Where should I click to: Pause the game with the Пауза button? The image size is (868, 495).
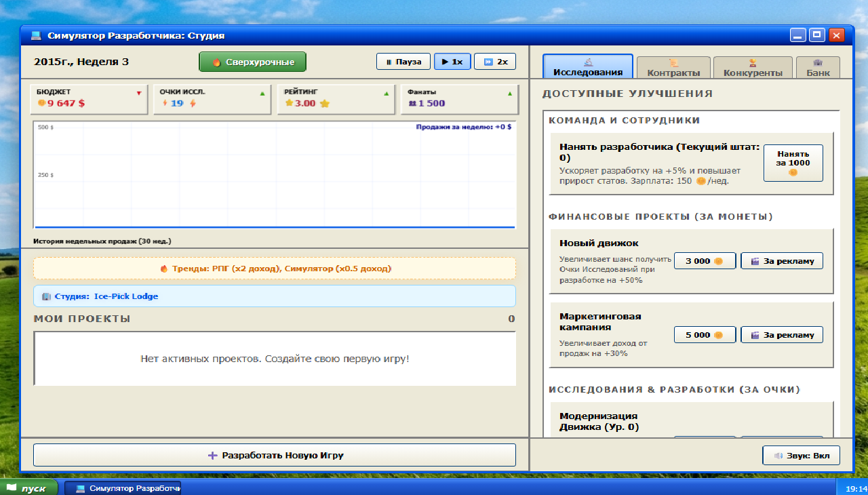[403, 62]
